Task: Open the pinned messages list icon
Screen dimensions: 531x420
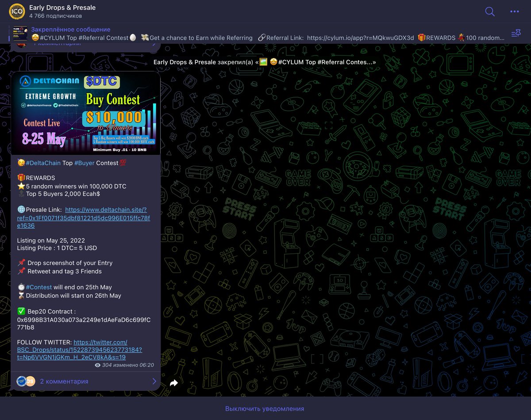Action: pyautogui.click(x=516, y=34)
